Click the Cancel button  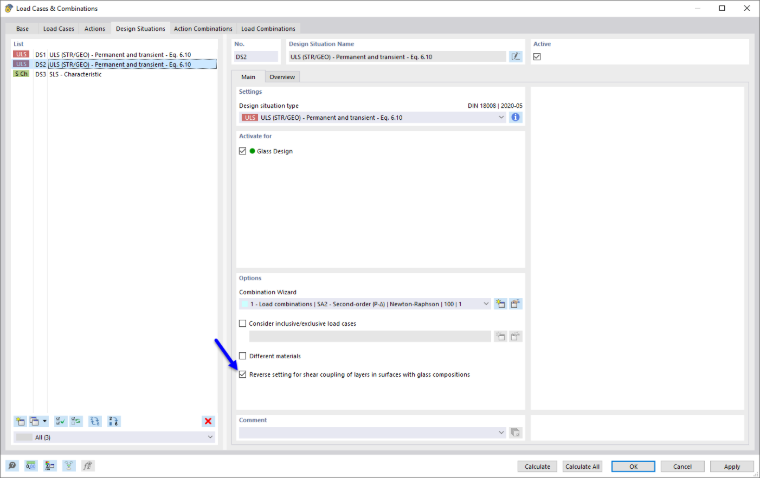tap(682, 466)
